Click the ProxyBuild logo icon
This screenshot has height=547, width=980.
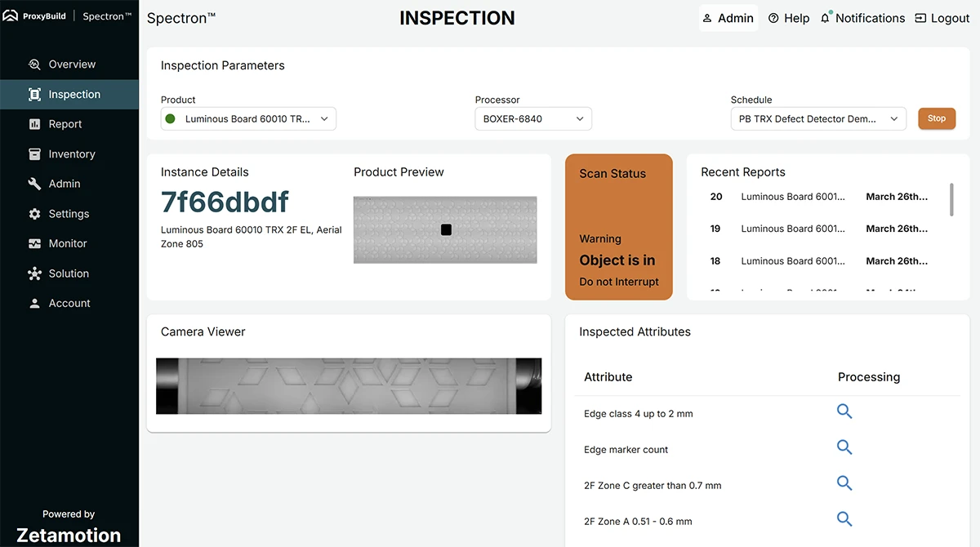point(11,16)
